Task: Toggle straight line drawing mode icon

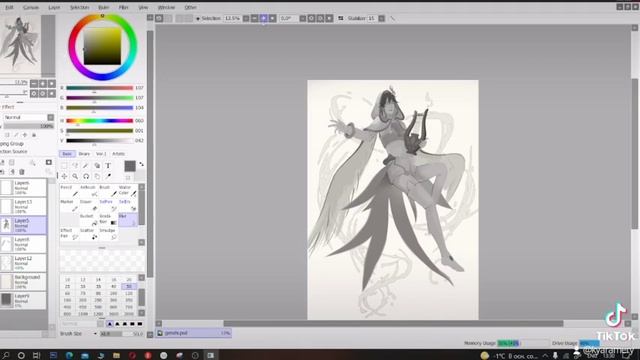Action: (x=393, y=18)
